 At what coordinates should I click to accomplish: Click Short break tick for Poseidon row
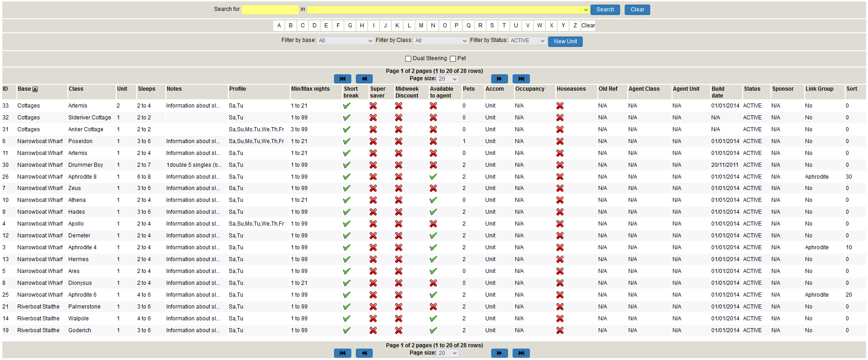pos(347,141)
